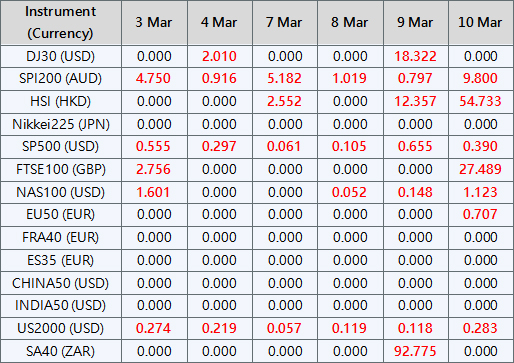Select the CHINA50 (USD) row label

(x=61, y=283)
